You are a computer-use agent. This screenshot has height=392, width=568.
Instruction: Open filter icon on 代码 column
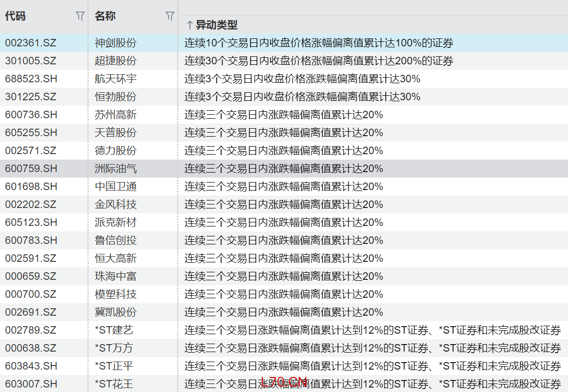coord(80,16)
